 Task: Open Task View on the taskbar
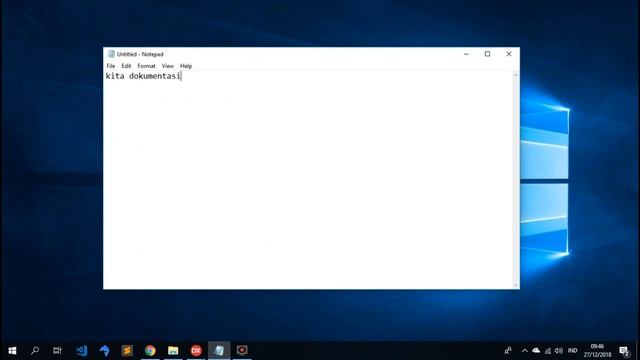click(57, 351)
